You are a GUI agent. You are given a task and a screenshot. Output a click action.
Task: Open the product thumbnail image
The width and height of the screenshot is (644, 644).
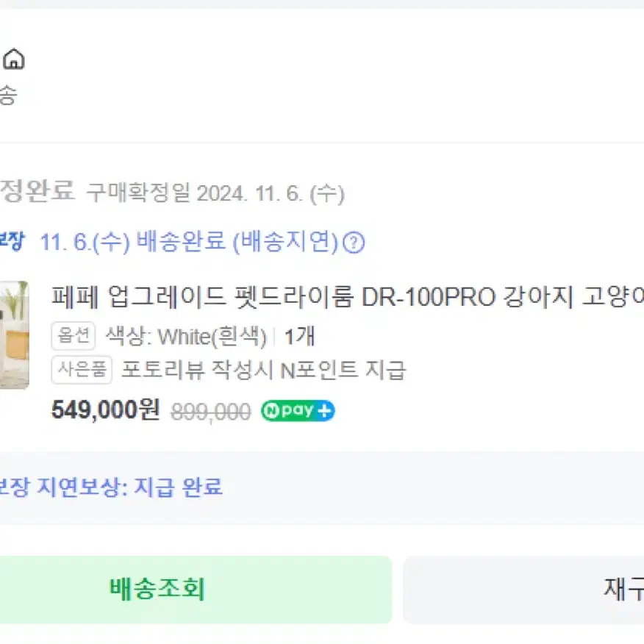tap(15, 334)
